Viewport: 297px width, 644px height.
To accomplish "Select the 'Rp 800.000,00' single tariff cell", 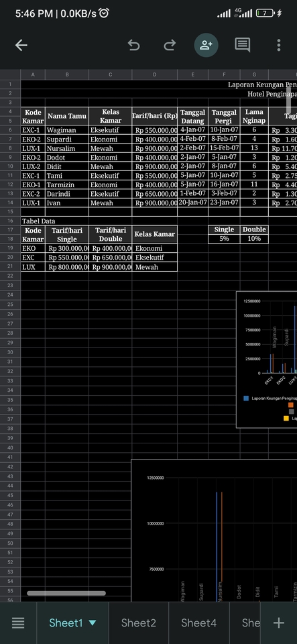I will click(x=67, y=267).
